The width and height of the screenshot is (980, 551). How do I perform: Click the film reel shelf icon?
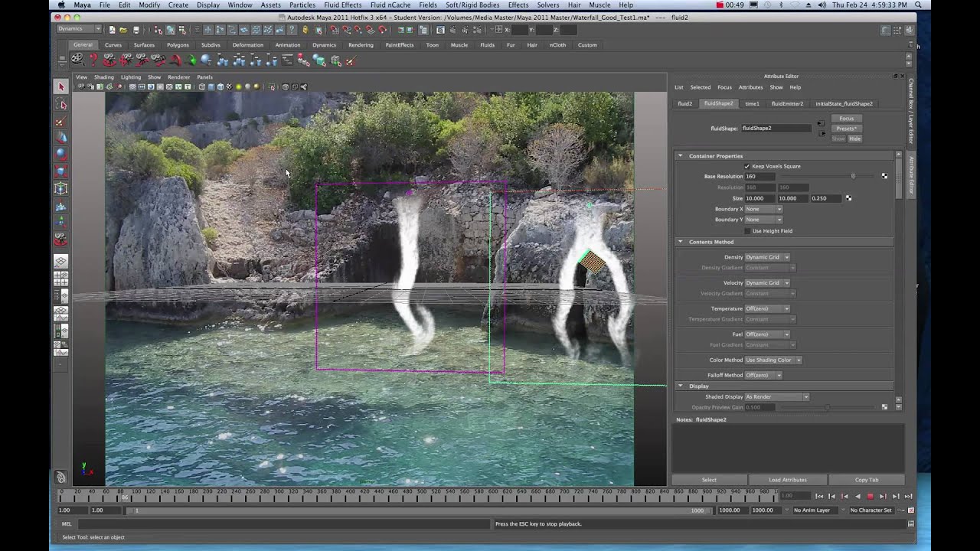coord(77,60)
